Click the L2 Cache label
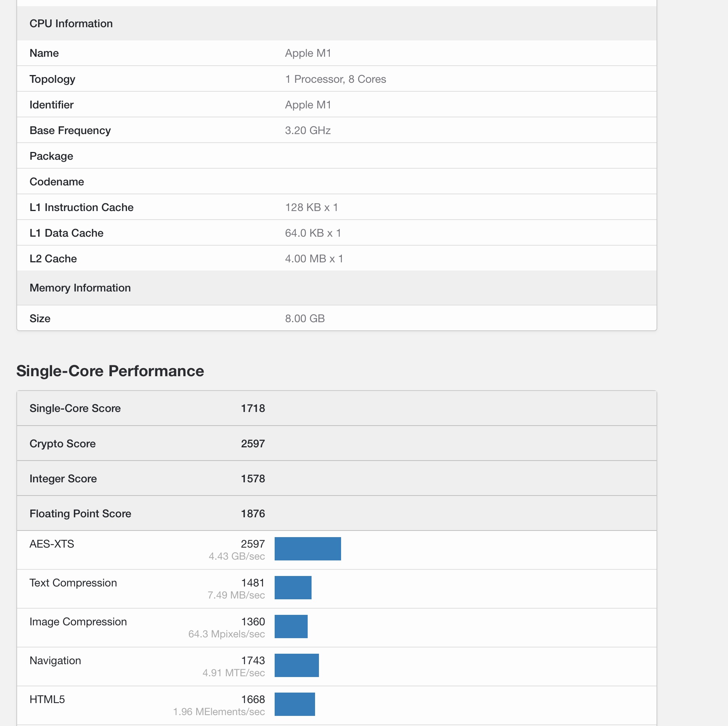728x726 pixels. (x=53, y=258)
